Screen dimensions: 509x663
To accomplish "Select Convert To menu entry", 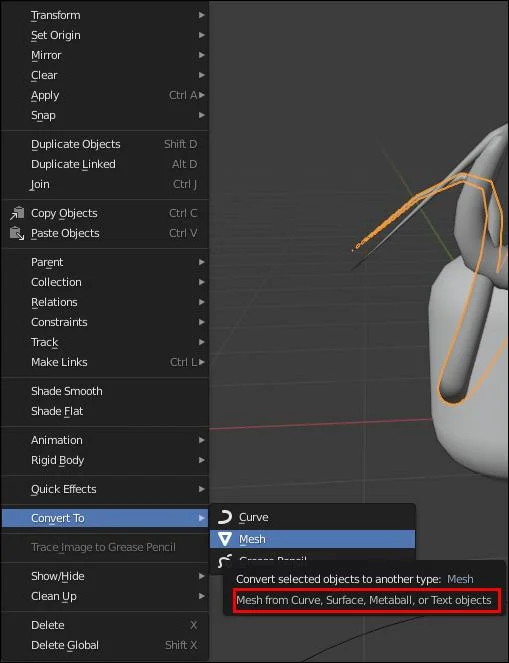I will [x=105, y=518].
